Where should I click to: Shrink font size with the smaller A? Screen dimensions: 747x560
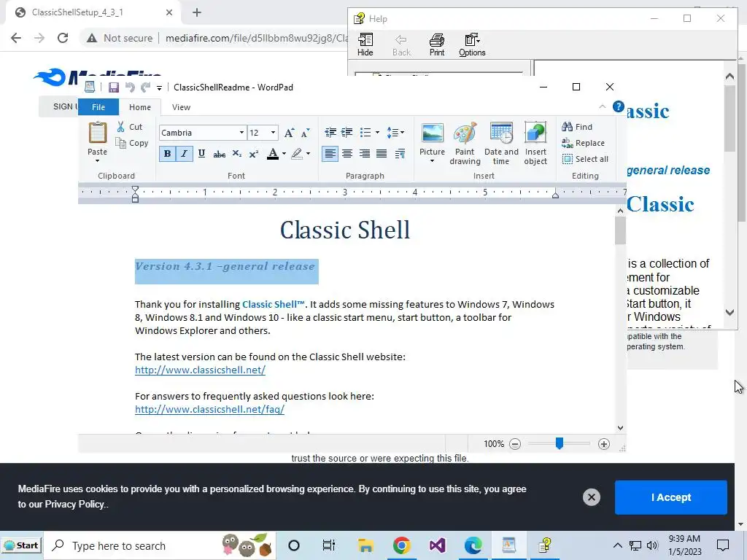tap(306, 133)
